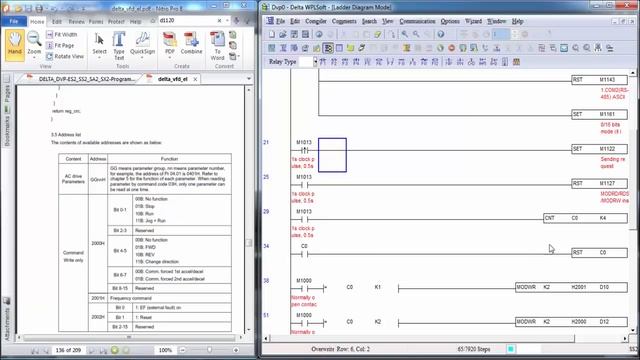Click the WPLSoft ladder horizontal scrollbar
Screen dimensions: 640x360
point(422,338)
